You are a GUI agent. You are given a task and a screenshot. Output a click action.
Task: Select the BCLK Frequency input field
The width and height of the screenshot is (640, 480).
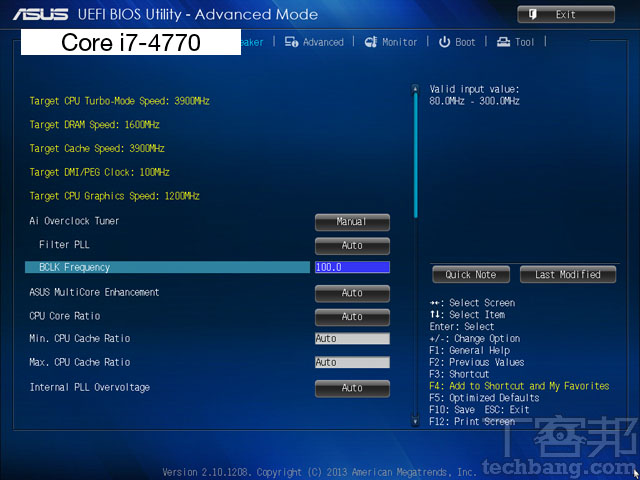[351, 268]
